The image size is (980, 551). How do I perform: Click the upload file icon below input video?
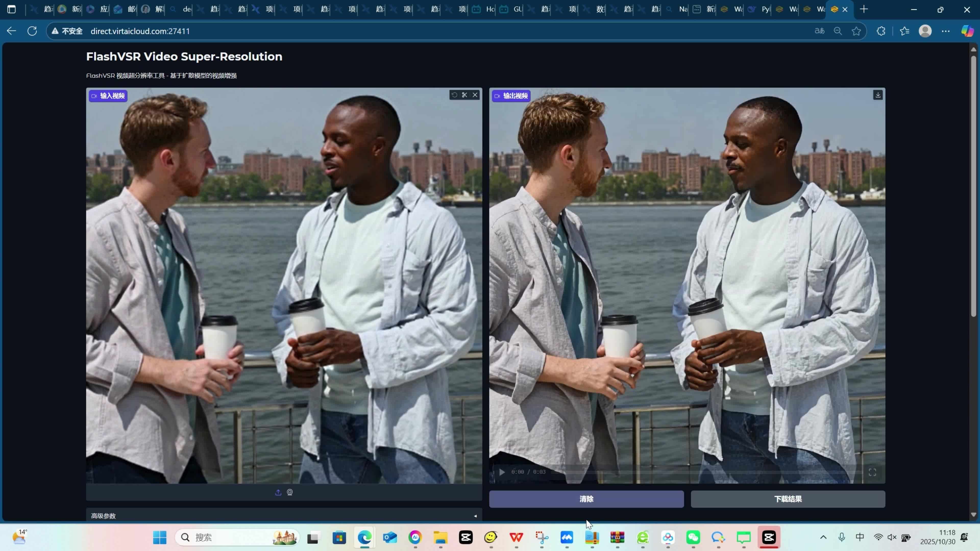pyautogui.click(x=278, y=492)
